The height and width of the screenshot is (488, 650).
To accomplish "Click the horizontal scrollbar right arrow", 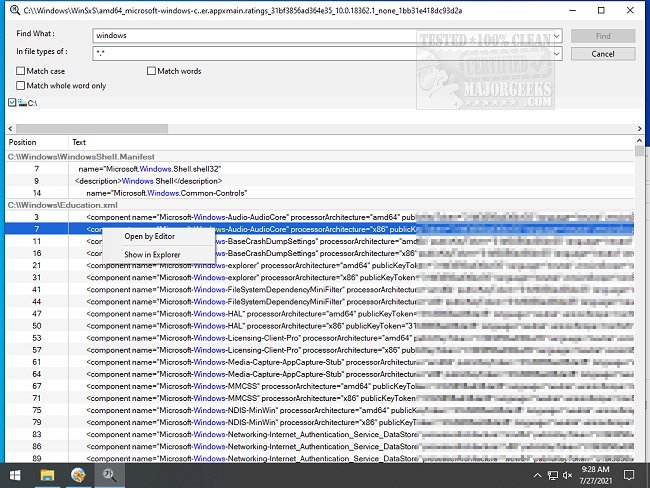I will tap(639, 129).
